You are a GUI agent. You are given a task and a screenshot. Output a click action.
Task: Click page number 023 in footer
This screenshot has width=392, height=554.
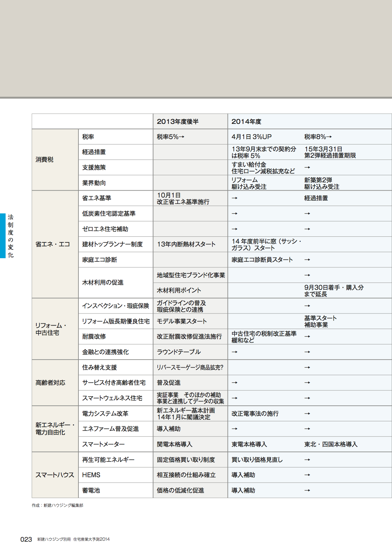[x=26, y=539]
